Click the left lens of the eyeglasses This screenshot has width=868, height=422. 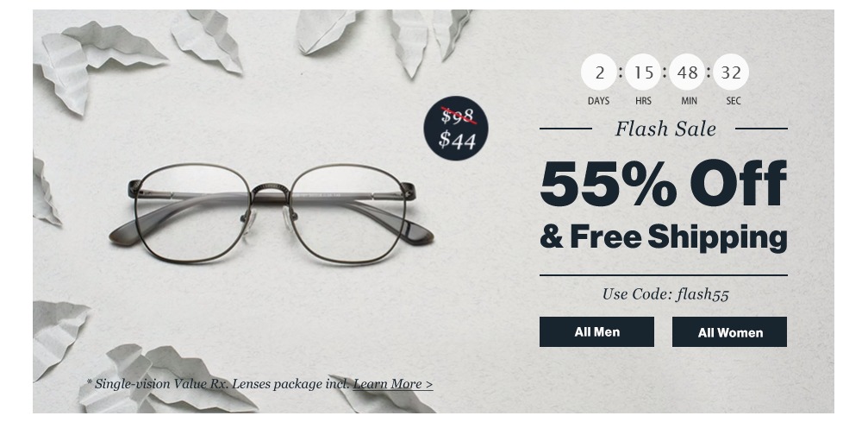coord(191,212)
